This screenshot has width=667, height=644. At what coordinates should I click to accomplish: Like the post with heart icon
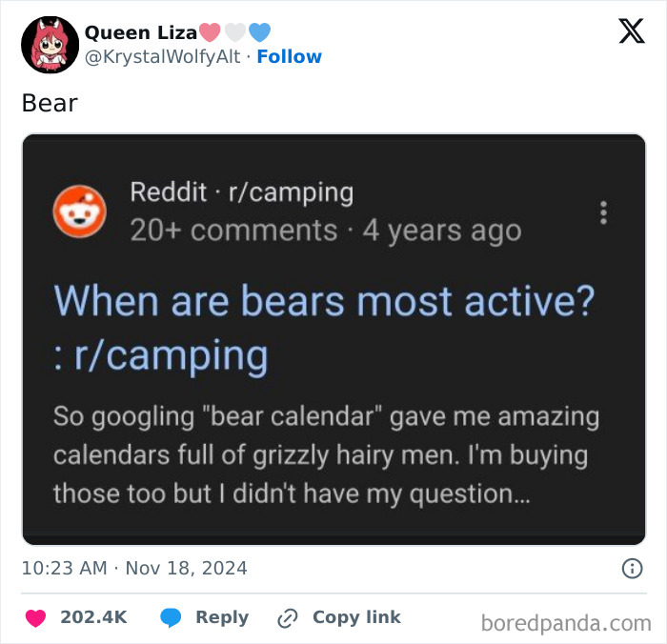35,617
